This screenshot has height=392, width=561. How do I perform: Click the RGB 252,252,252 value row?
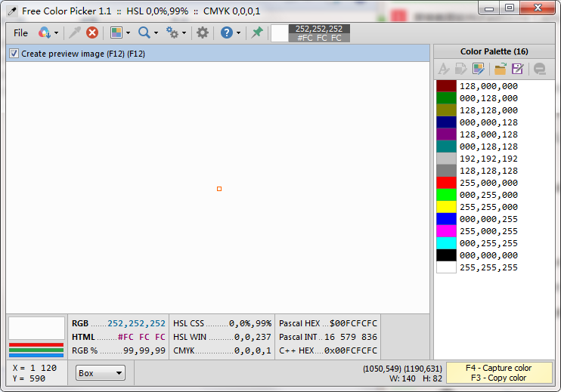point(119,323)
